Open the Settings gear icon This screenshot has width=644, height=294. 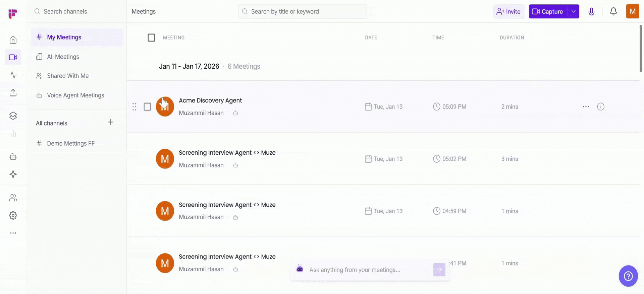pyautogui.click(x=13, y=215)
